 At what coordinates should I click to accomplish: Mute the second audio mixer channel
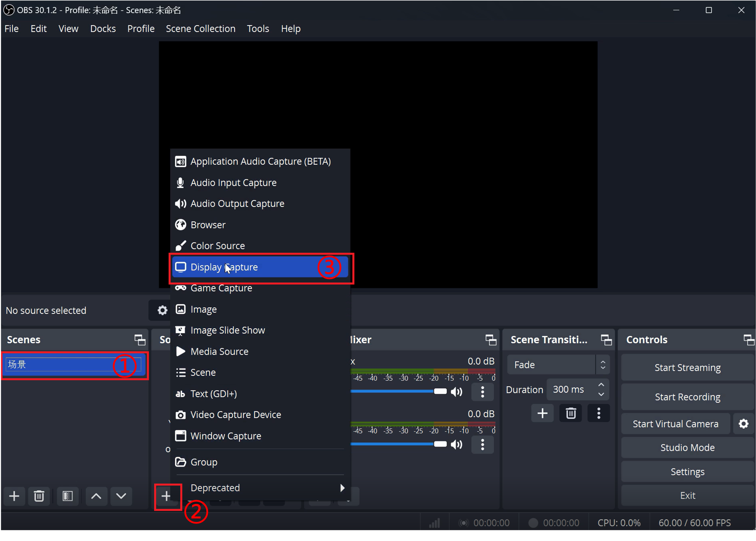[x=456, y=445]
